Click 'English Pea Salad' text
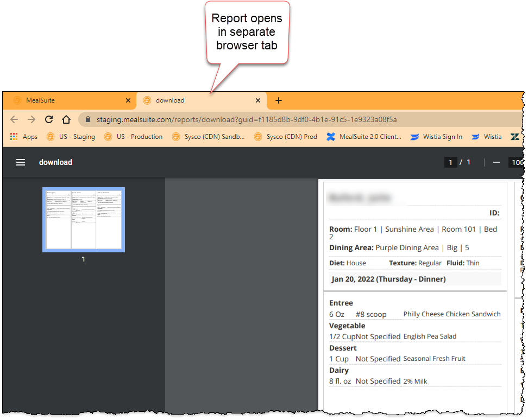The width and height of the screenshot is (528, 420). click(x=430, y=336)
